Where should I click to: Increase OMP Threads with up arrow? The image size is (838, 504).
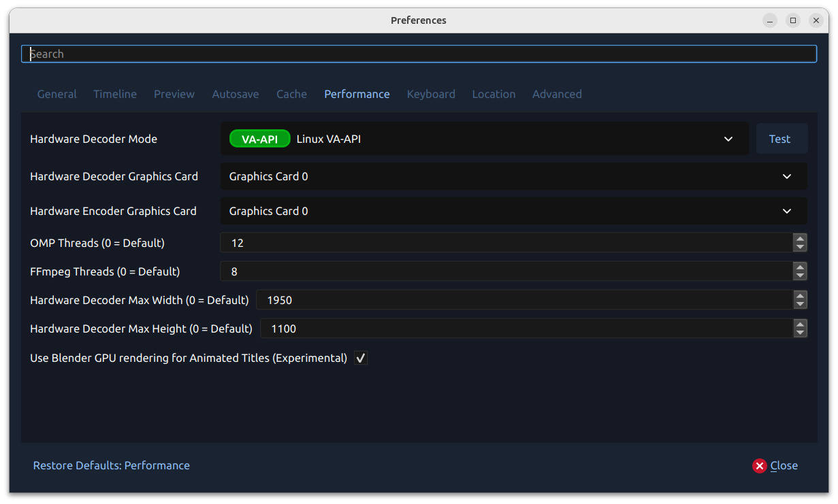point(801,238)
